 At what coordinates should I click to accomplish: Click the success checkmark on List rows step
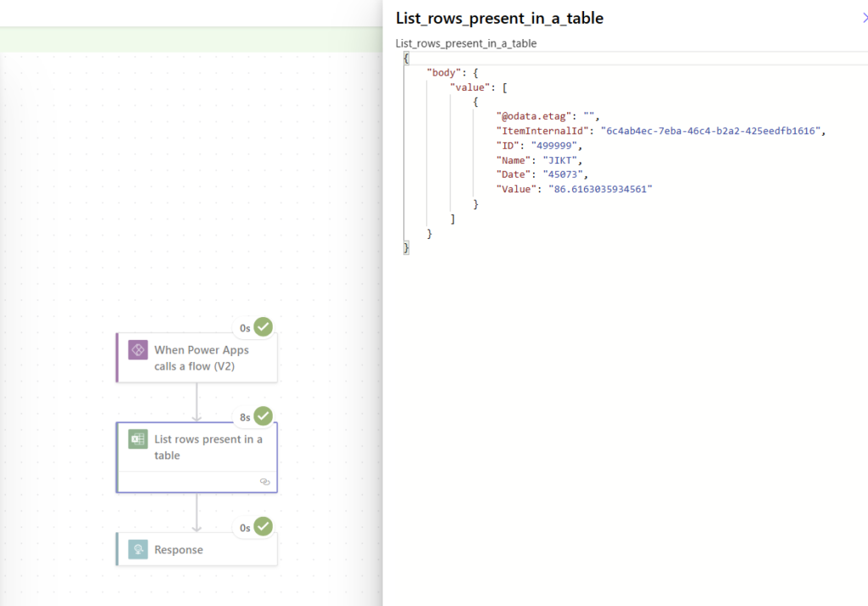pos(263,415)
